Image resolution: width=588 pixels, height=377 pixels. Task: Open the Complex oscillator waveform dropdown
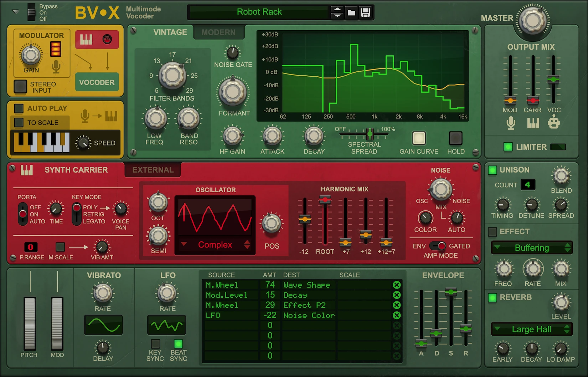pos(215,245)
